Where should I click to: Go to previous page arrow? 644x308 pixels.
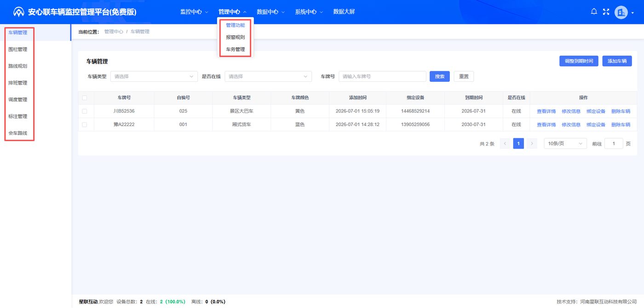[505, 144]
